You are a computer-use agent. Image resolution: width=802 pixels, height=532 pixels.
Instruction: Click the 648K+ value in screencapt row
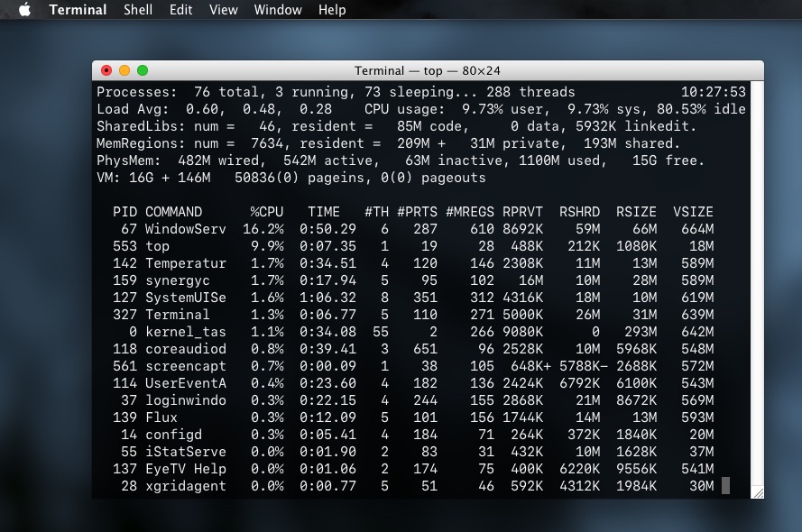click(530, 366)
